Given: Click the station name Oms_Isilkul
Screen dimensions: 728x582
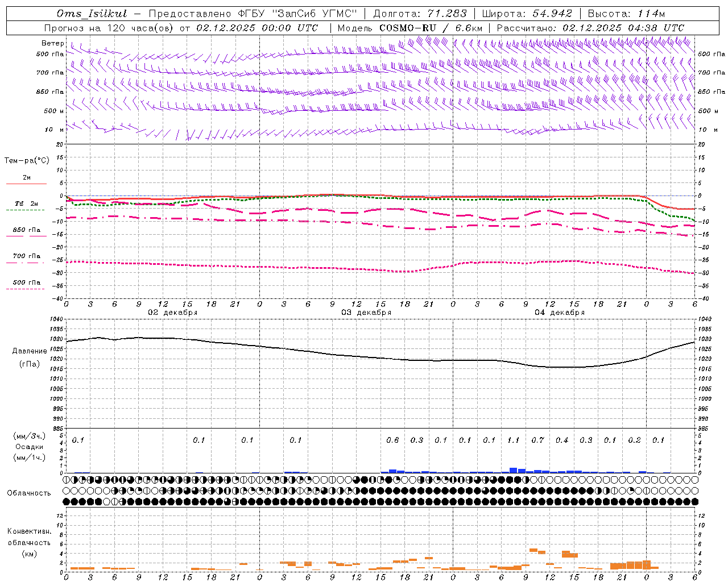Looking at the screenshot, I should coord(92,14).
